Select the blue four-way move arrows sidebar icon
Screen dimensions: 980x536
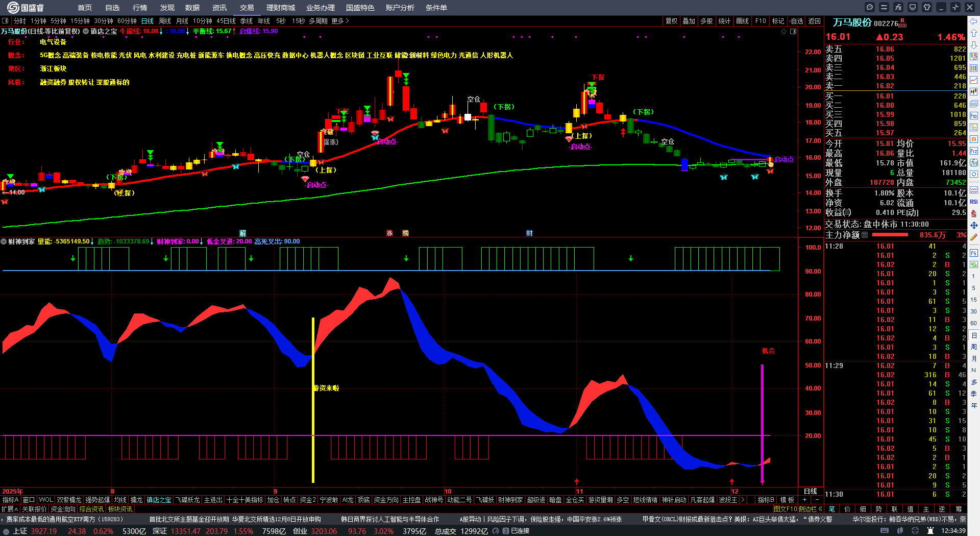974,225
